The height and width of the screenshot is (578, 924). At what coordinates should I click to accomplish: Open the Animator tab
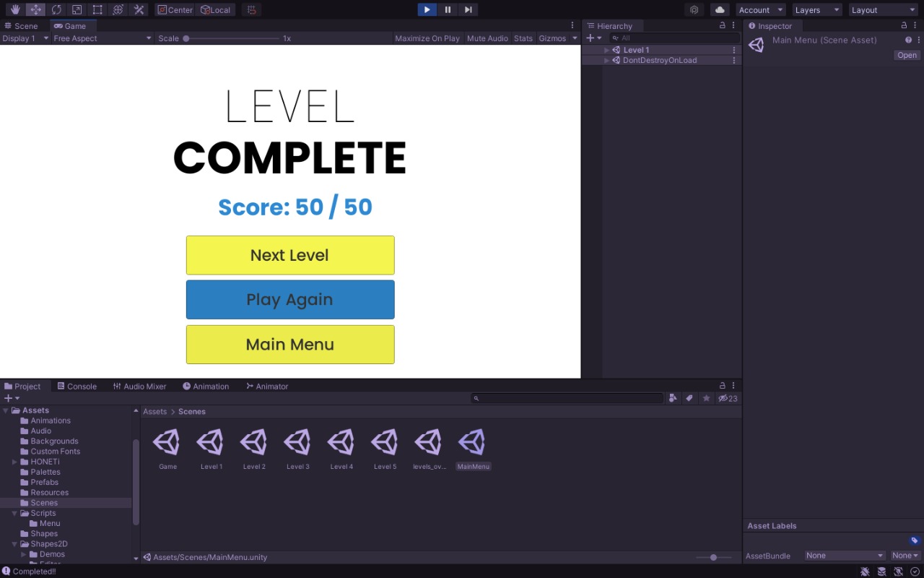[267, 387]
